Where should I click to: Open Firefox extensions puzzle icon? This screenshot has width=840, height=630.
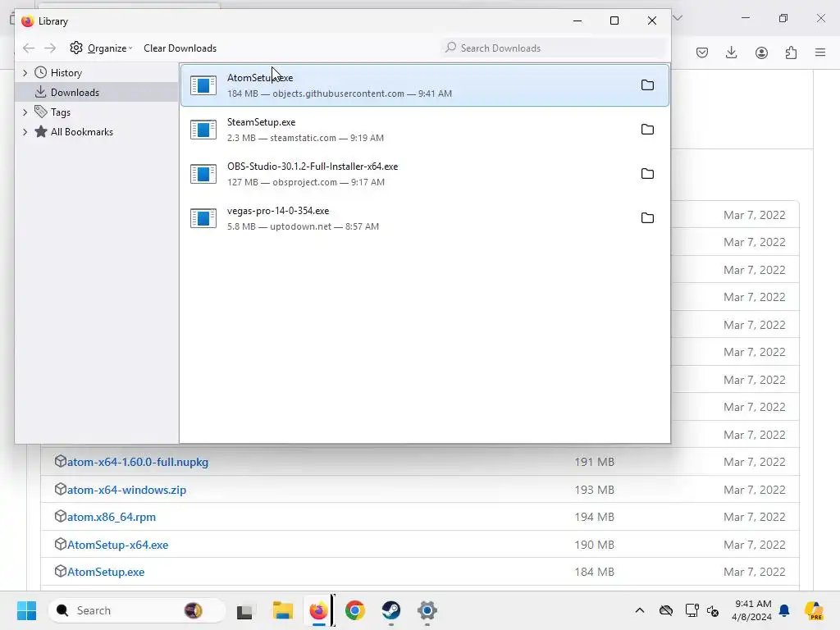(x=791, y=52)
